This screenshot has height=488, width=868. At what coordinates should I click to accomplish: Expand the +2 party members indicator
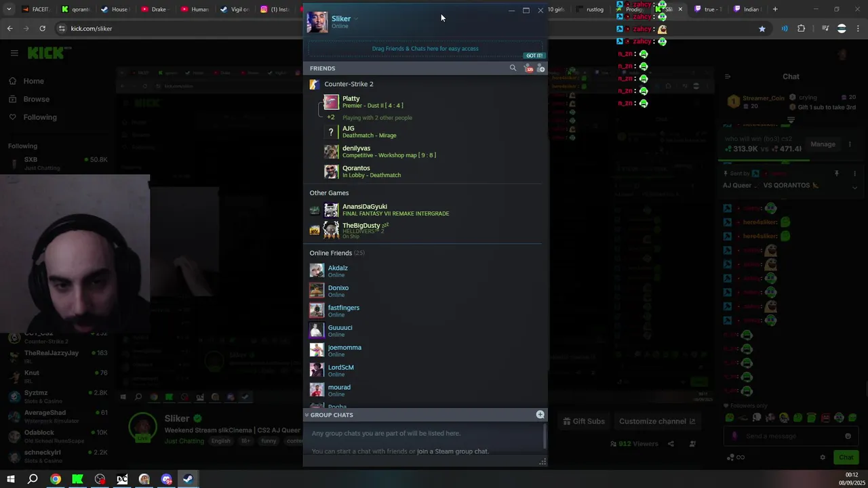330,117
